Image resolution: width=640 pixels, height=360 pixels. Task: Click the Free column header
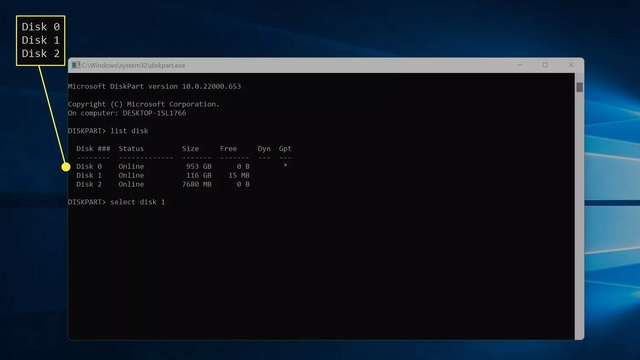click(228, 149)
